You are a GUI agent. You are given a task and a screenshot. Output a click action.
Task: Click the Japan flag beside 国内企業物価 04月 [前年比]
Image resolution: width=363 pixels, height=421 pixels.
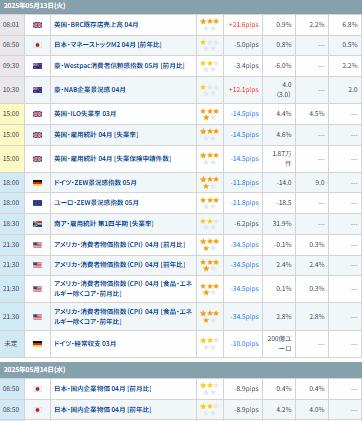pos(37,410)
